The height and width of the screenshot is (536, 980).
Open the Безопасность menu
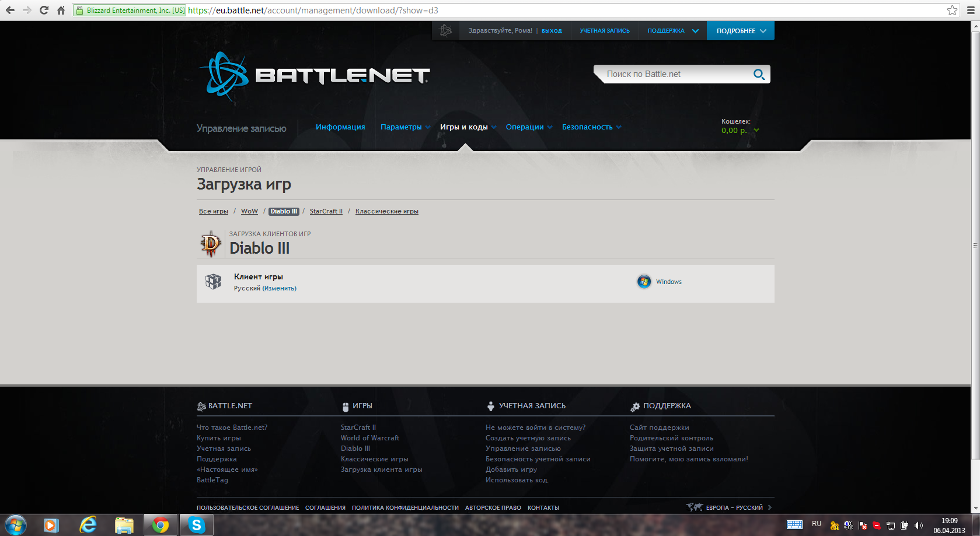[591, 127]
